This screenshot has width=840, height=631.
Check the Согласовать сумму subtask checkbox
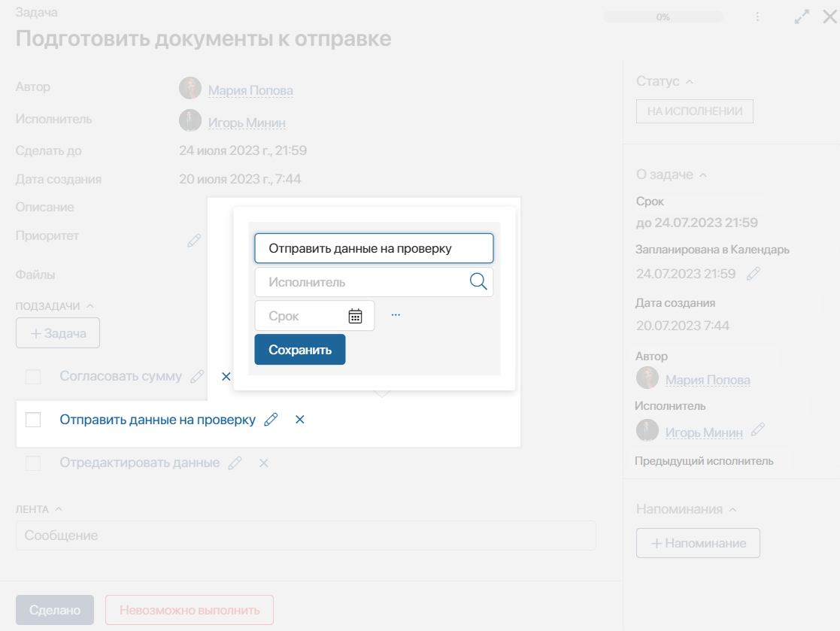pyautogui.click(x=33, y=377)
